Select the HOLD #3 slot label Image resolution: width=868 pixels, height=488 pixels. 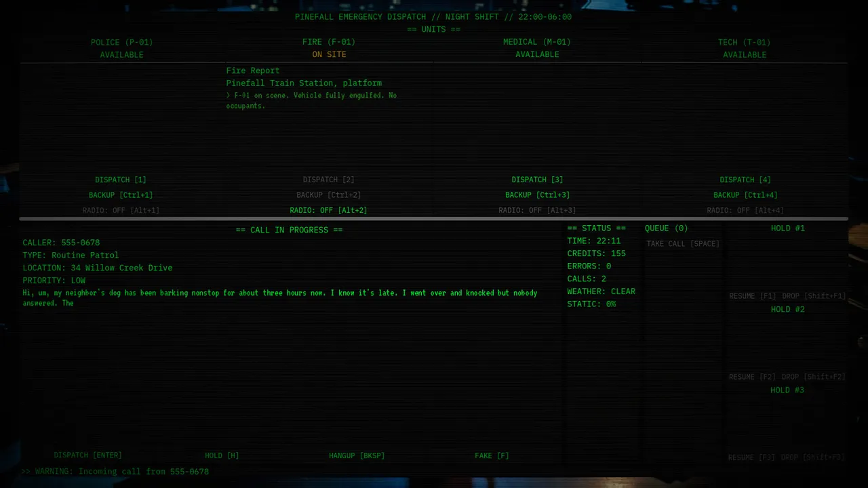(x=788, y=390)
